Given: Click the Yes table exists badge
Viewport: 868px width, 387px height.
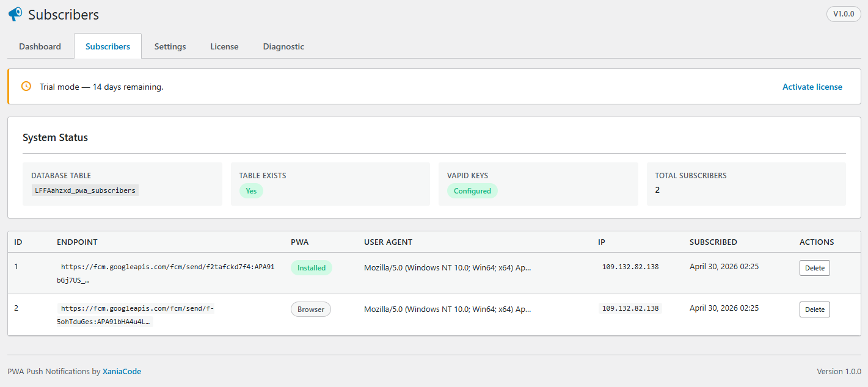Looking at the screenshot, I should point(251,191).
